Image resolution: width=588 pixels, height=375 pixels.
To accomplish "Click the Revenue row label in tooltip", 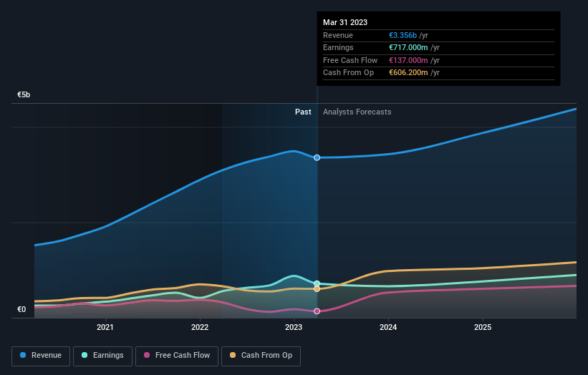I will point(338,35).
